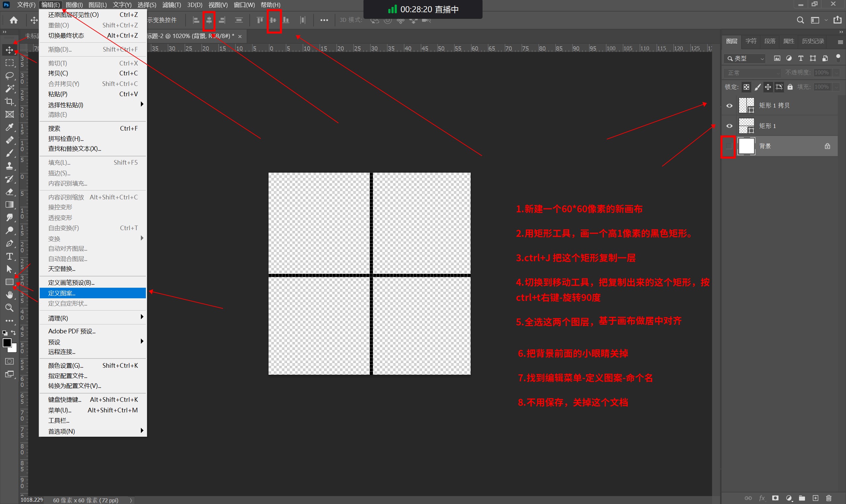
Task: Select the Zoom tool in toolbar
Action: tap(10, 308)
